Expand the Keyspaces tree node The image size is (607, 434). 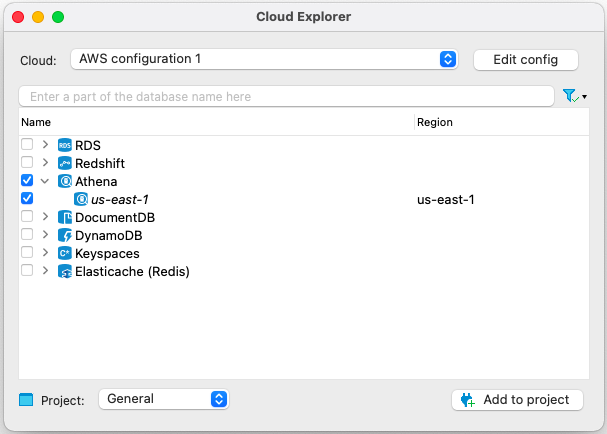tap(45, 252)
